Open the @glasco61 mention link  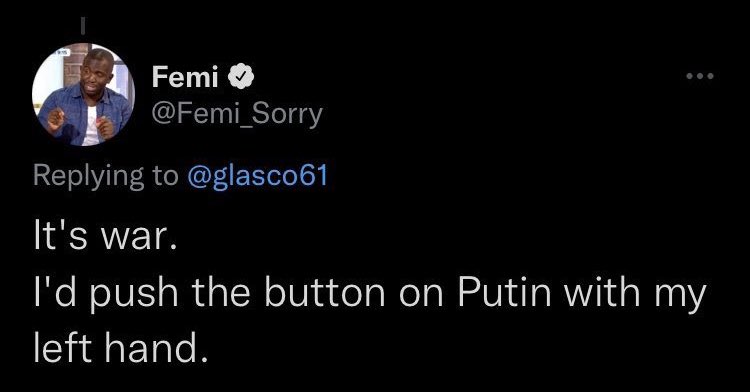[257, 176]
